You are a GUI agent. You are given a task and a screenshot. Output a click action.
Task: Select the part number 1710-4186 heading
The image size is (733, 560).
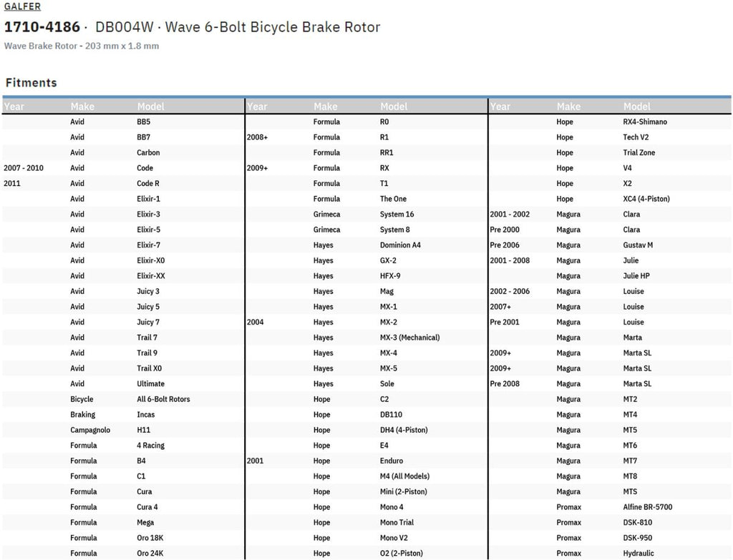click(42, 28)
